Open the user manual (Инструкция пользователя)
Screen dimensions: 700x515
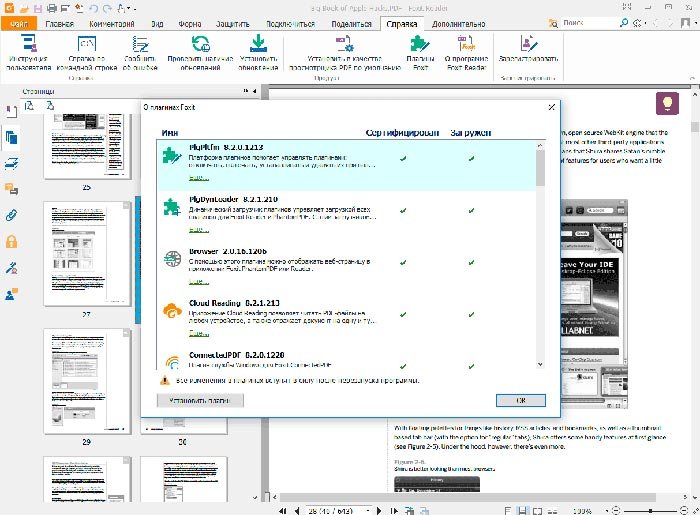[x=29, y=53]
